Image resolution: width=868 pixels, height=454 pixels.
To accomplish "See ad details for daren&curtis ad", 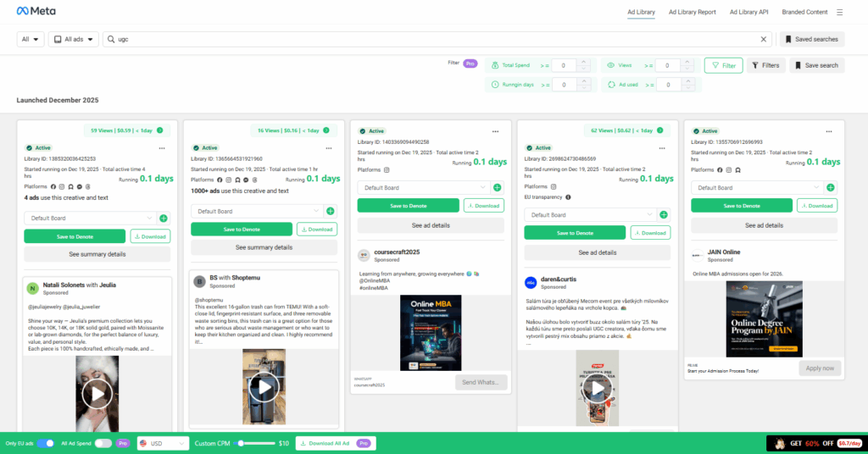I will click(x=598, y=252).
